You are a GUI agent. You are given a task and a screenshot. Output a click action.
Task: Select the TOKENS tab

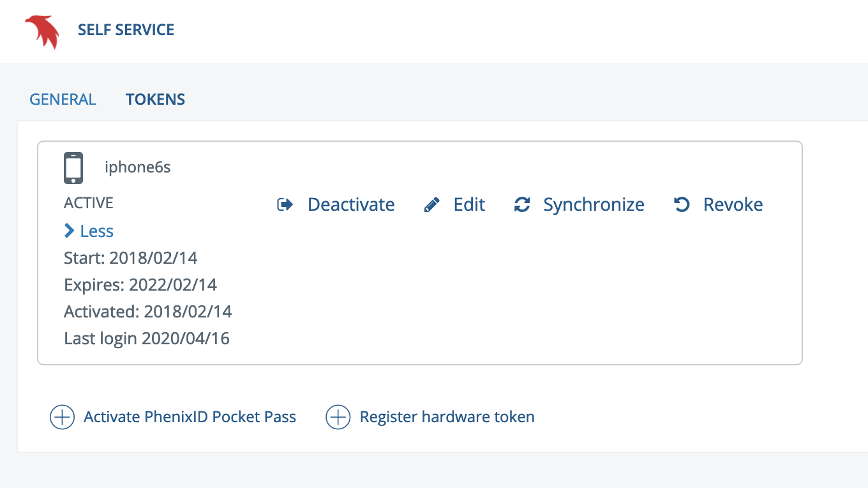click(156, 100)
